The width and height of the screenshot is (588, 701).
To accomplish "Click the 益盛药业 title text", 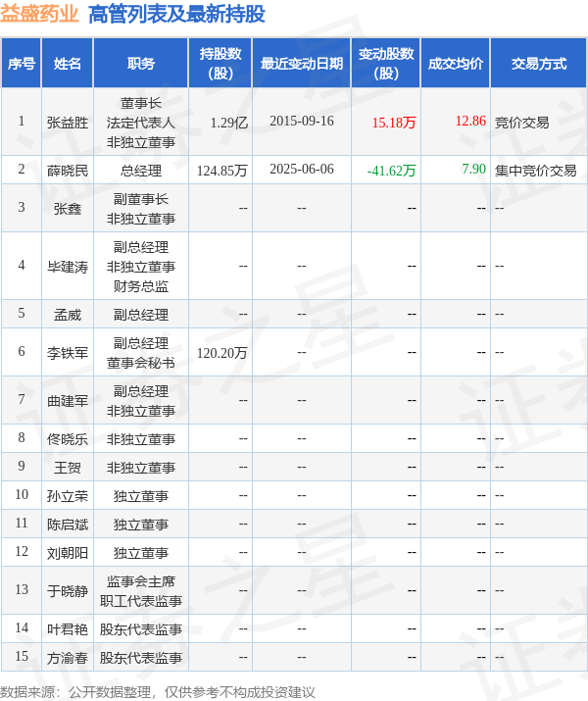I will click(39, 14).
